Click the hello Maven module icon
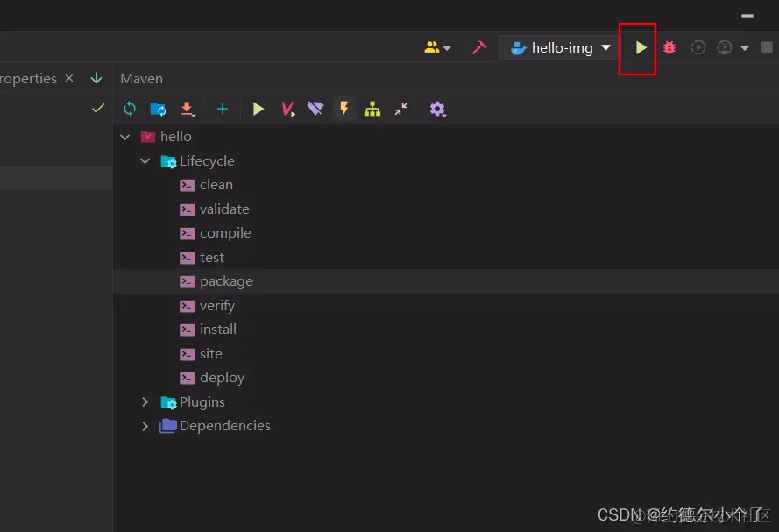The width and height of the screenshot is (779, 532). tap(148, 137)
